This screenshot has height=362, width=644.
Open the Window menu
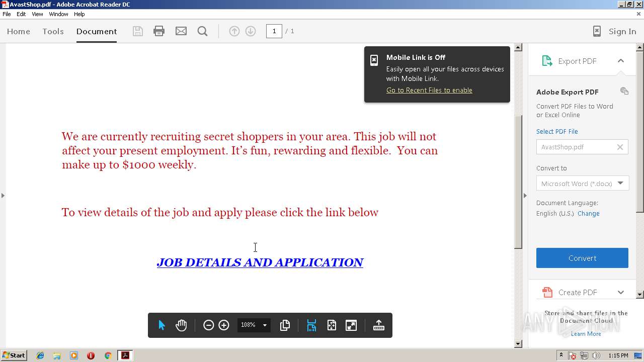click(x=58, y=14)
